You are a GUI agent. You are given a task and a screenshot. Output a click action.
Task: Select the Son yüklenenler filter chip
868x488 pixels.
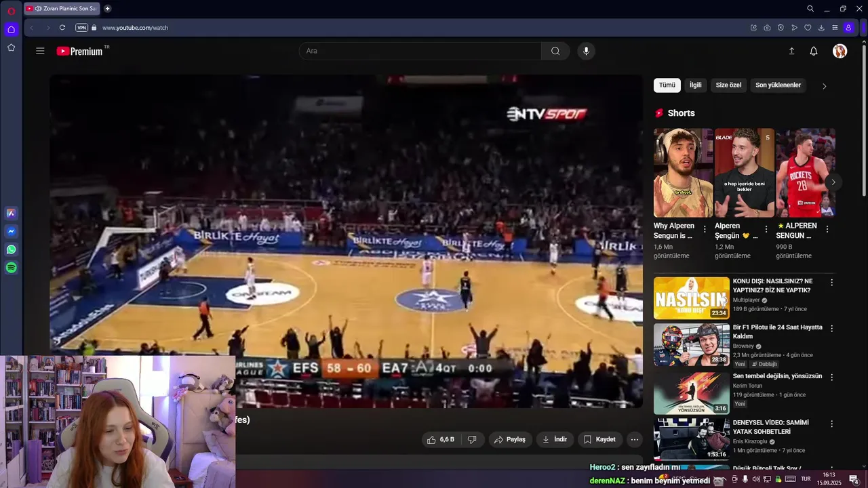tap(778, 85)
